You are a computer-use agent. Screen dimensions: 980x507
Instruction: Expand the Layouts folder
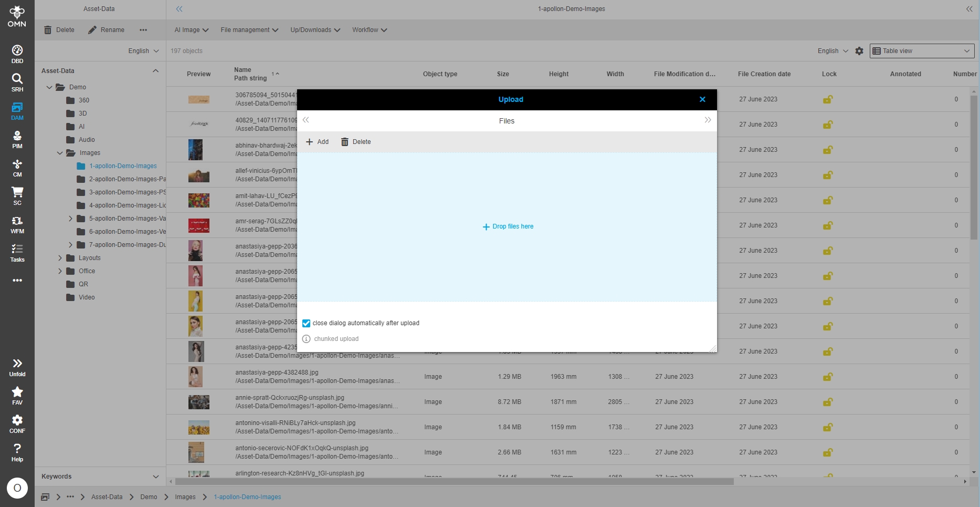click(x=60, y=258)
